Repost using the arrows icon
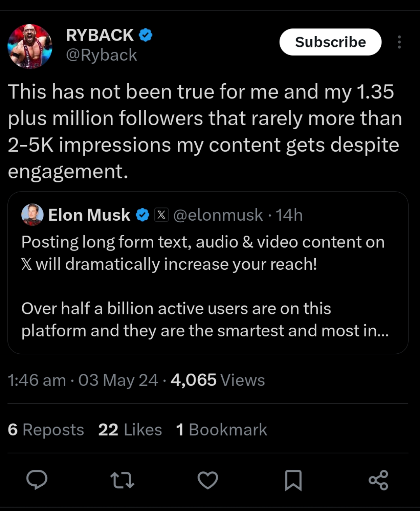The height and width of the screenshot is (511, 420). 122,480
